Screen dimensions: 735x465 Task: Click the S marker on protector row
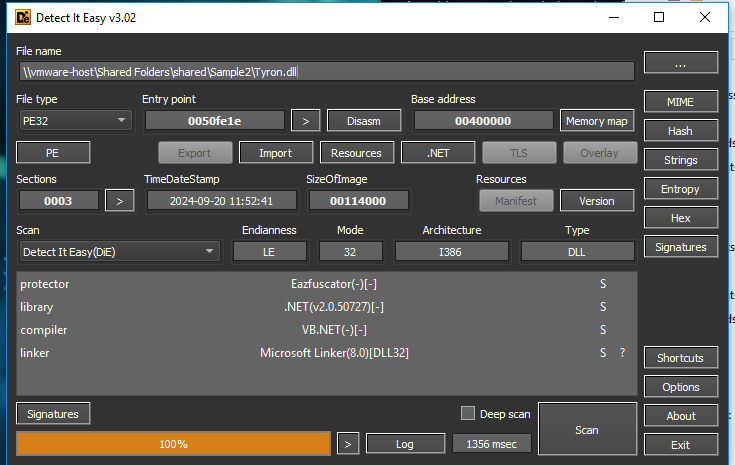click(603, 284)
